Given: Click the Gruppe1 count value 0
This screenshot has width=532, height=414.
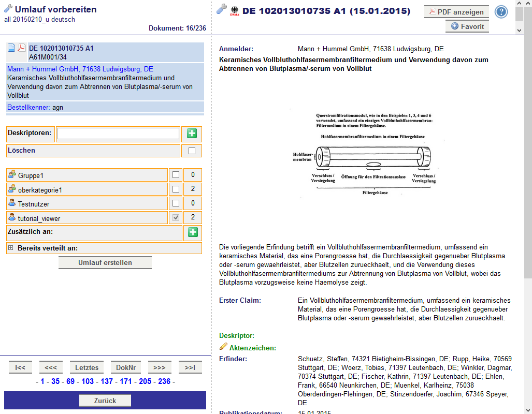Looking at the screenshot, I should [193, 175].
